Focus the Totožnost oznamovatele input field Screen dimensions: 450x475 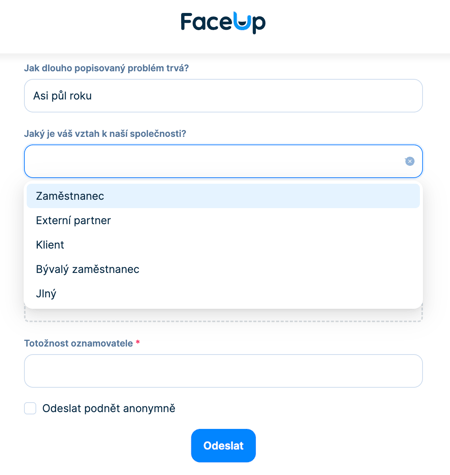tap(223, 371)
